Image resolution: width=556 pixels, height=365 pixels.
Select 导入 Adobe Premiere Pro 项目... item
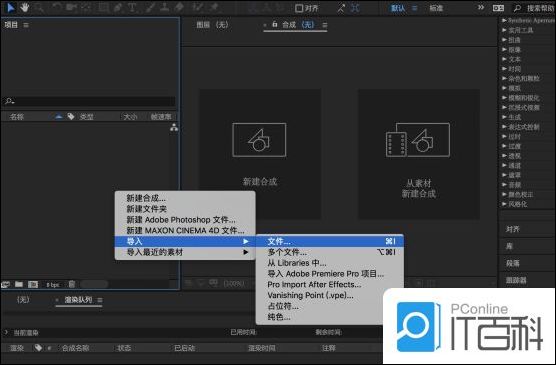[329, 273]
